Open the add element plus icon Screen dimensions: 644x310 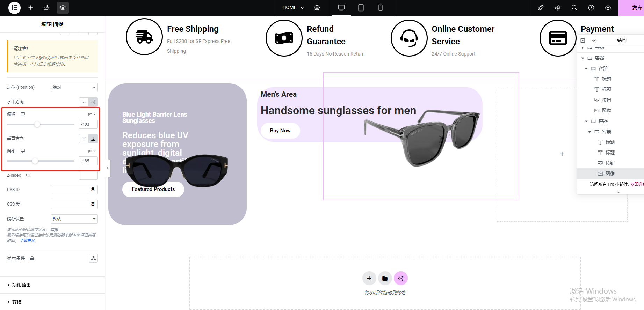(x=31, y=8)
